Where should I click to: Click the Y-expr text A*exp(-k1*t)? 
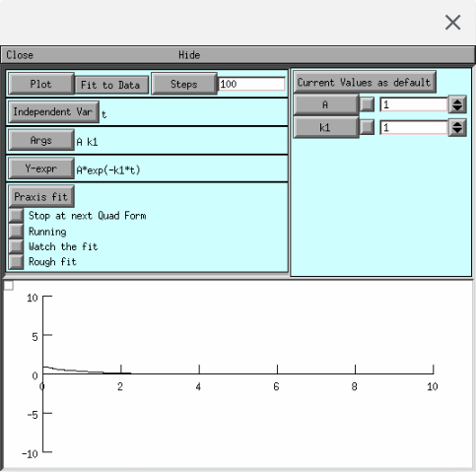coord(108,170)
